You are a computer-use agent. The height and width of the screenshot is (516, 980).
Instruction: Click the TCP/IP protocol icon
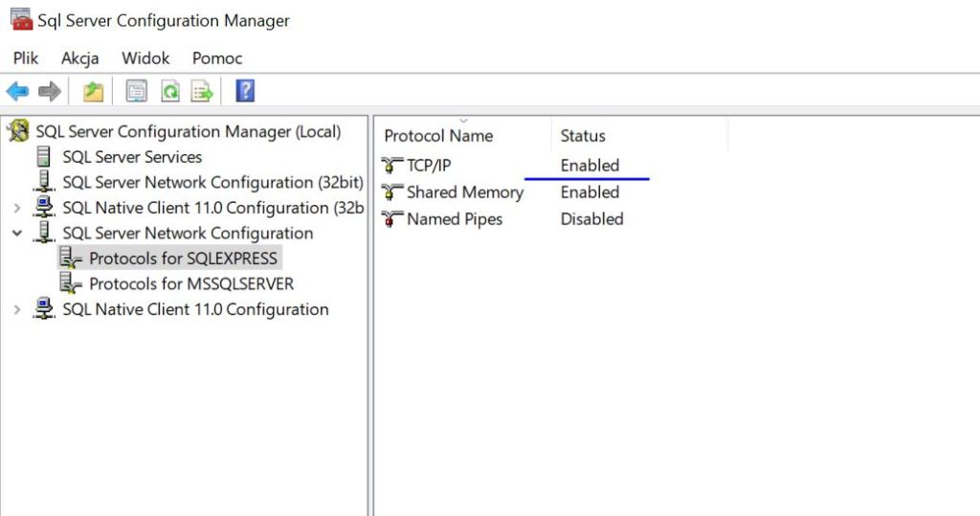click(x=392, y=166)
